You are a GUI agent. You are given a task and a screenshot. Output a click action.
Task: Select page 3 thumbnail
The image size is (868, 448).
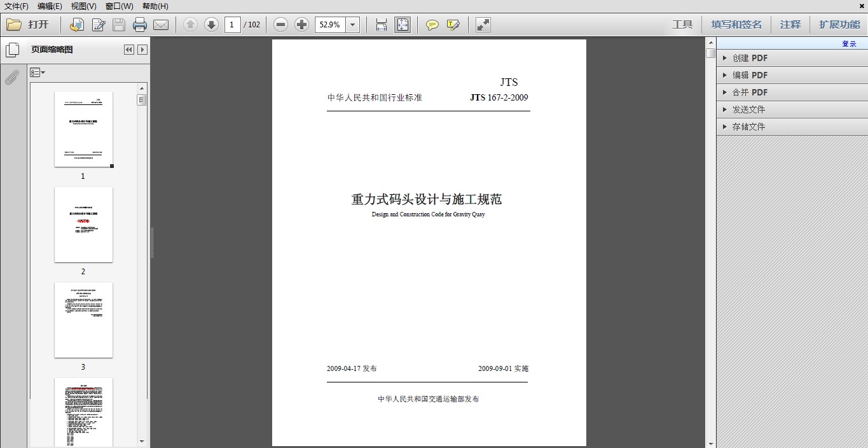(x=83, y=320)
